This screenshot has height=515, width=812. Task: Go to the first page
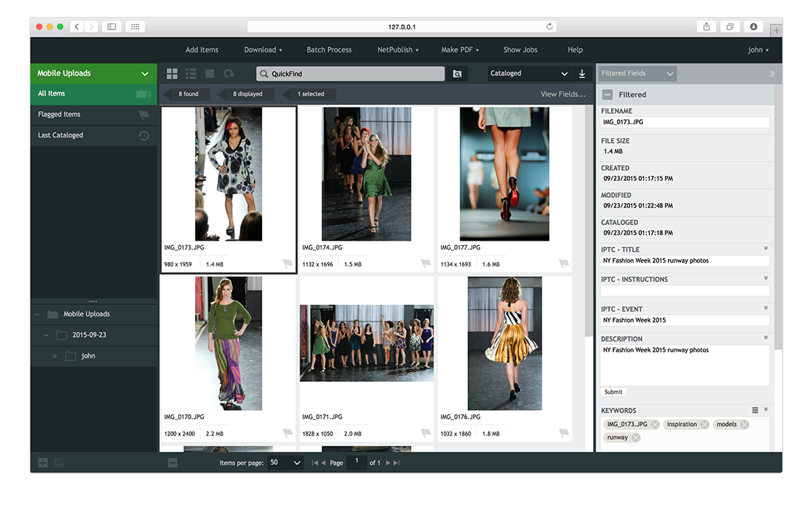(314, 463)
